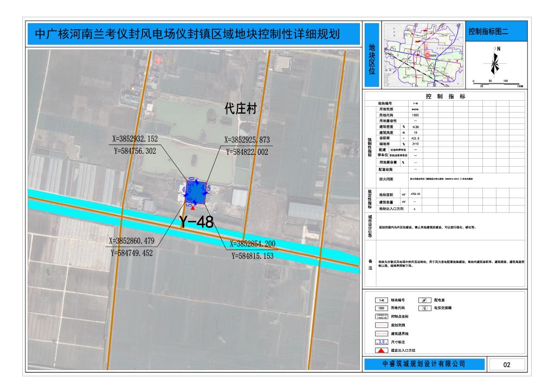This screenshot has width=555, height=392.
Task: Click coordinate Y=584822.002
Action: 247,152
